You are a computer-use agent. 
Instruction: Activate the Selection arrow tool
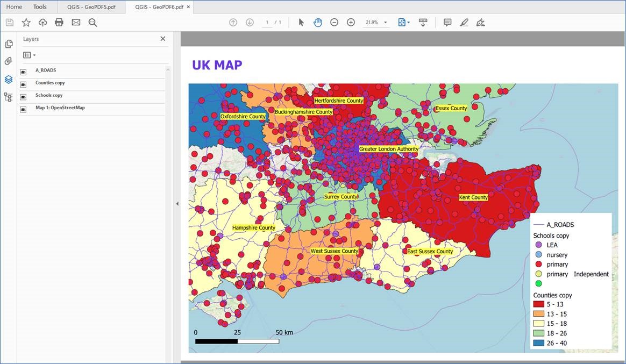(x=301, y=22)
